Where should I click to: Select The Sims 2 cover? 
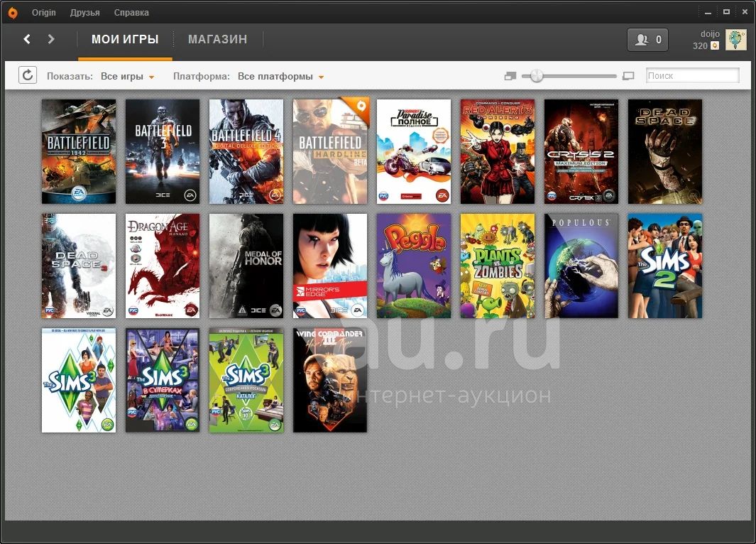tap(665, 266)
